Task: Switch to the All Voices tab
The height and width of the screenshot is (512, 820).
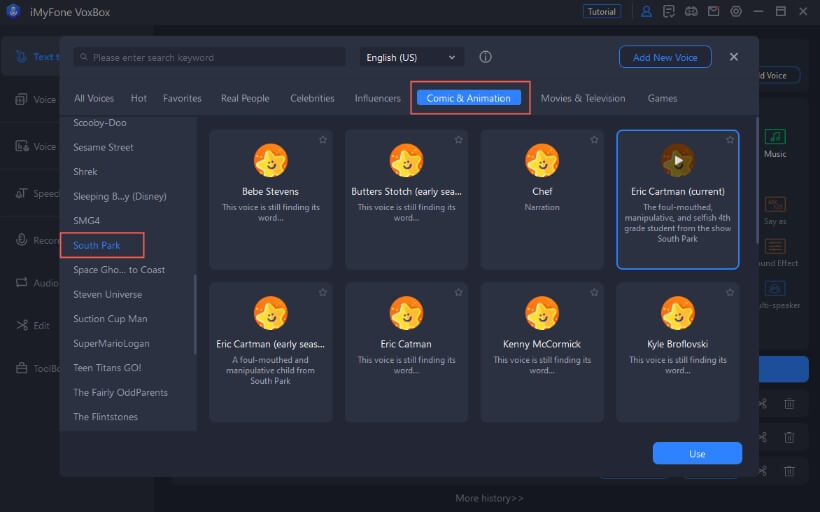Action: (x=94, y=98)
